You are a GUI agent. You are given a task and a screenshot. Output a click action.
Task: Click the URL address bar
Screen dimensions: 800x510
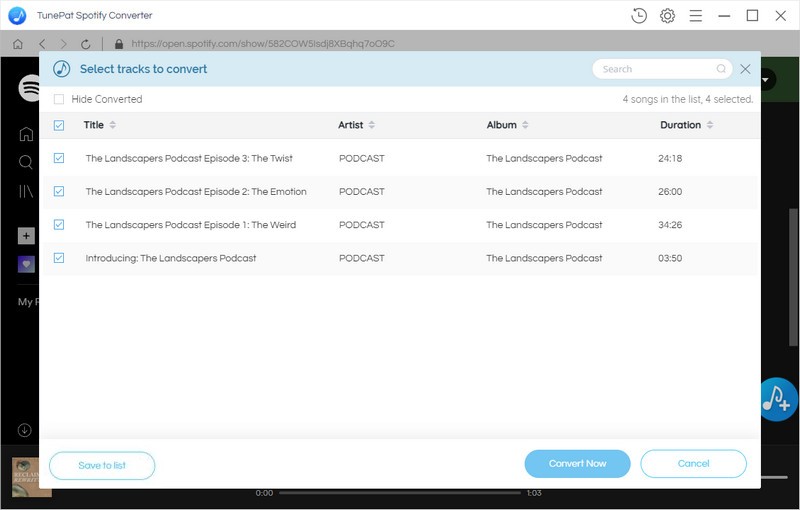[x=263, y=44]
